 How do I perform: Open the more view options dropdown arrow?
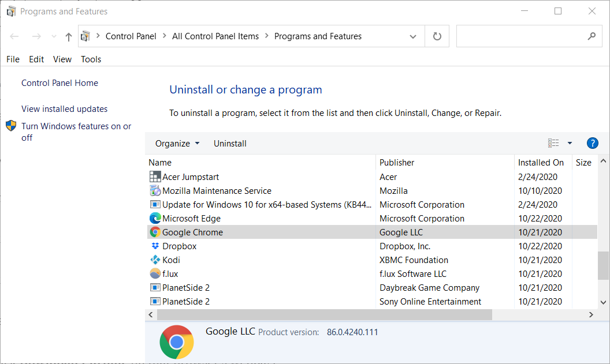pos(570,143)
